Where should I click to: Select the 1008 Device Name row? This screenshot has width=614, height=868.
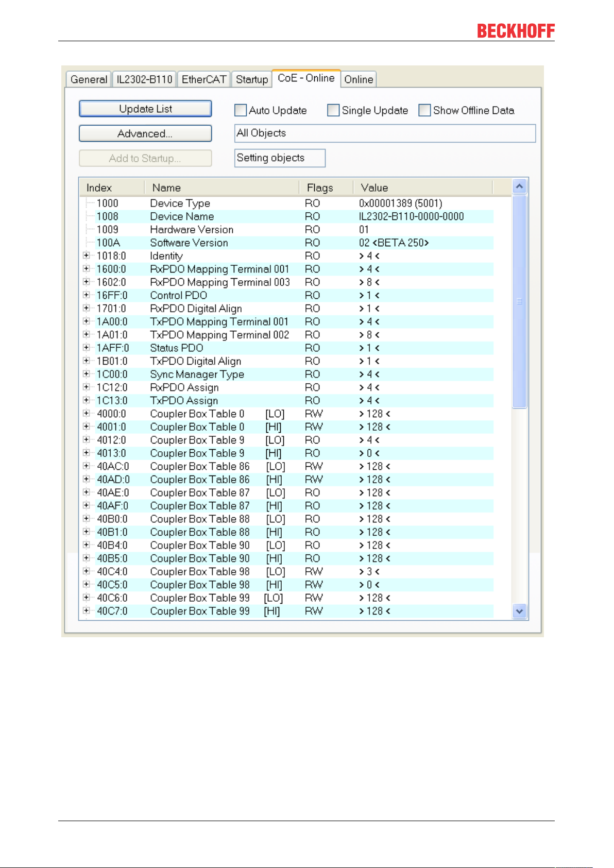click(x=287, y=216)
